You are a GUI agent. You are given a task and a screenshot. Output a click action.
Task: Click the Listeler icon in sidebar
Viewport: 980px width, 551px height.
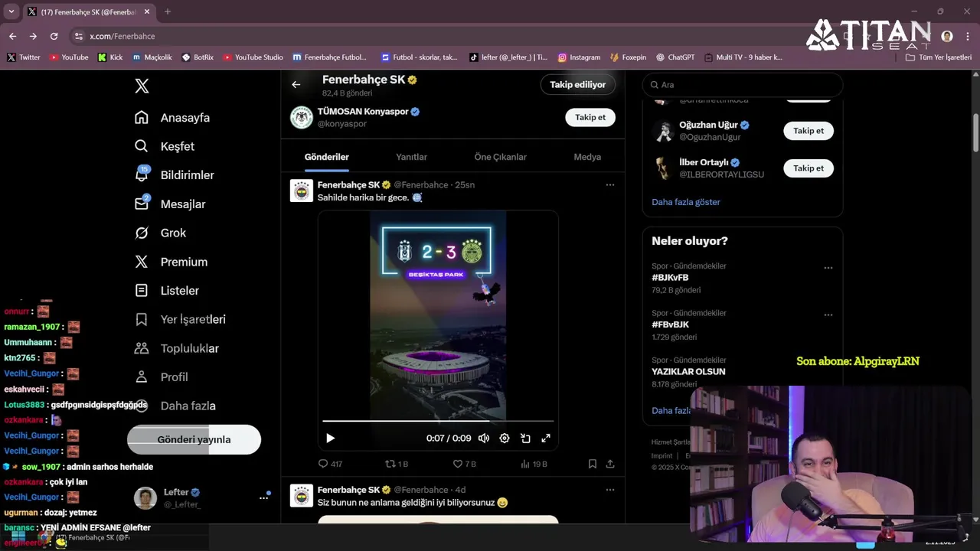[142, 291]
